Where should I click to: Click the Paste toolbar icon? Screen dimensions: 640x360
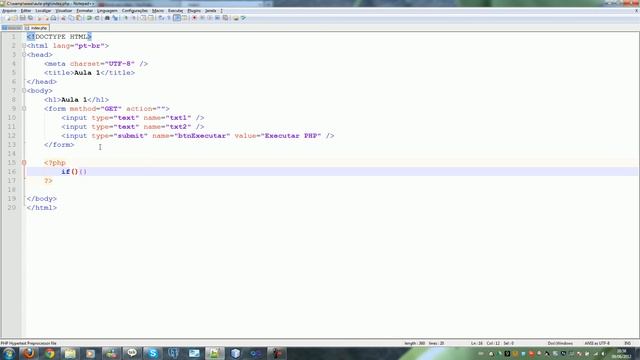pos(78,18)
